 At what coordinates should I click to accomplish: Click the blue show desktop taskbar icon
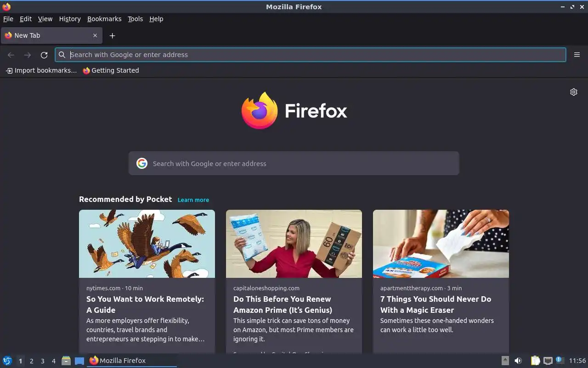click(79, 361)
